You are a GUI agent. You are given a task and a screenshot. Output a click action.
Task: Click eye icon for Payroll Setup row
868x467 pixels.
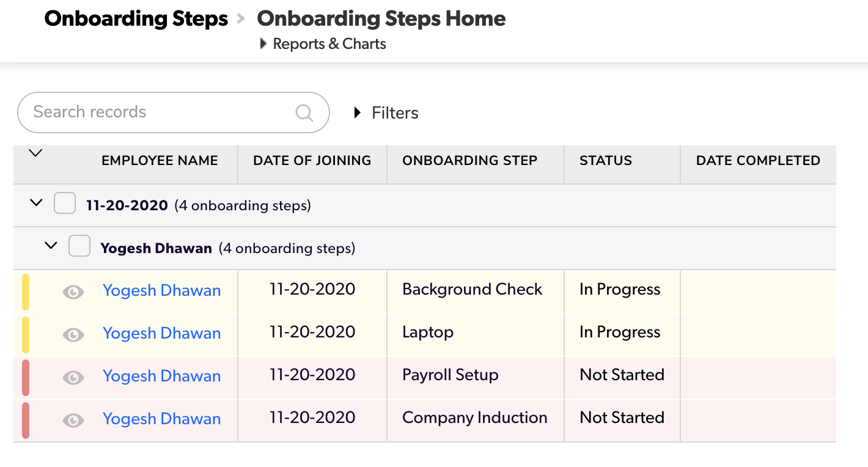coord(73,378)
